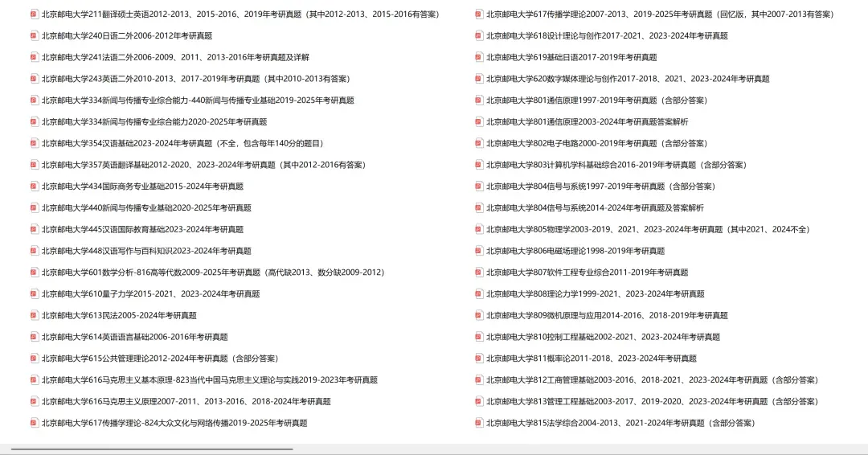Open 北京邮电大学240日语二外2006-2012 file name
The image size is (868, 455).
[127, 36]
